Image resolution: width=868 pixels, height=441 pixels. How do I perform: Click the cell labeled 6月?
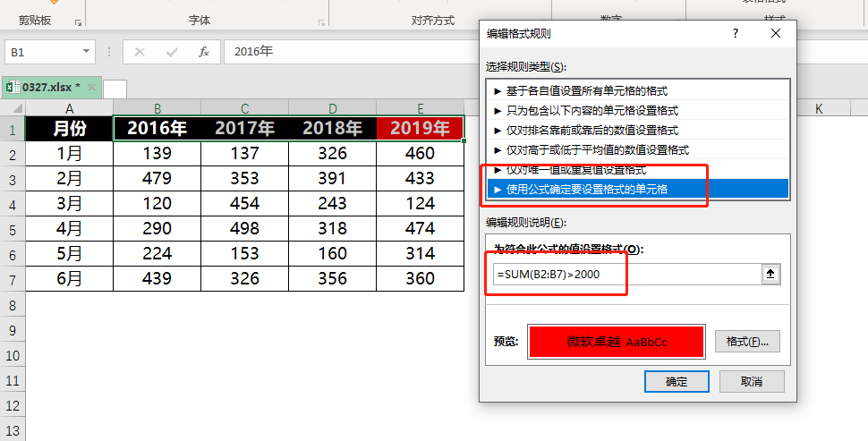69,278
